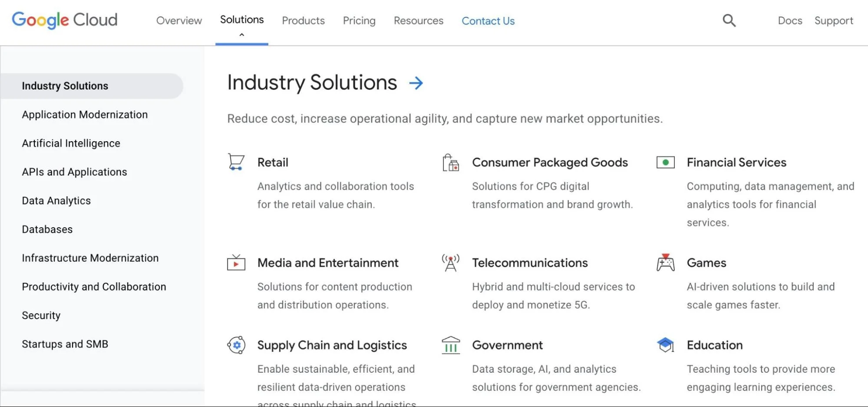
Task: Click 'Data storage, AI, and analytics' description
Action: [x=556, y=378]
